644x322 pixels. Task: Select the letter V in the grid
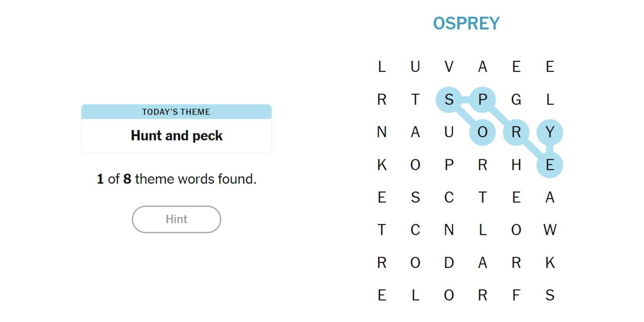[x=449, y=67]
